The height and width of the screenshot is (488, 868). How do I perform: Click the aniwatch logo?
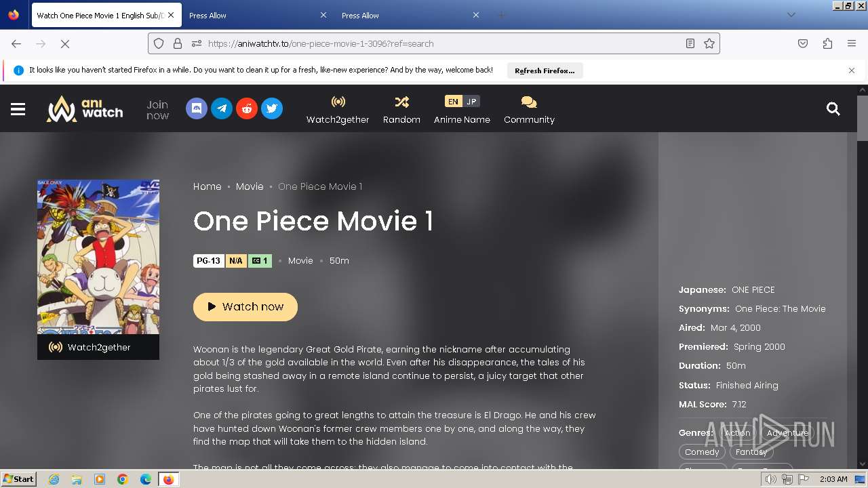pos(85,108)
